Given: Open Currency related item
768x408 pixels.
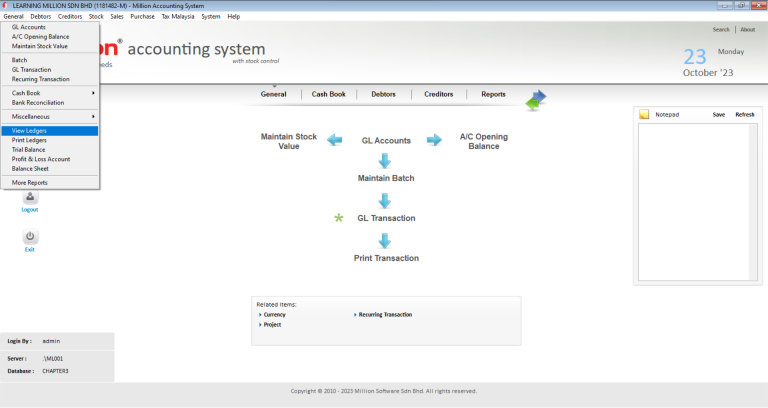Looking at the screenshot, I should tap(274, 315).
